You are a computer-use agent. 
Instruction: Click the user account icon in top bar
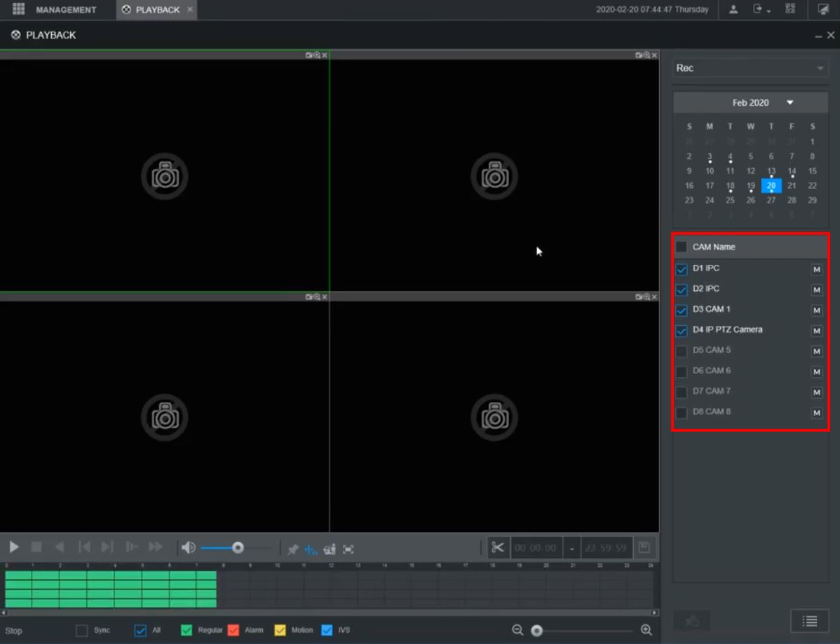(733, 10)
